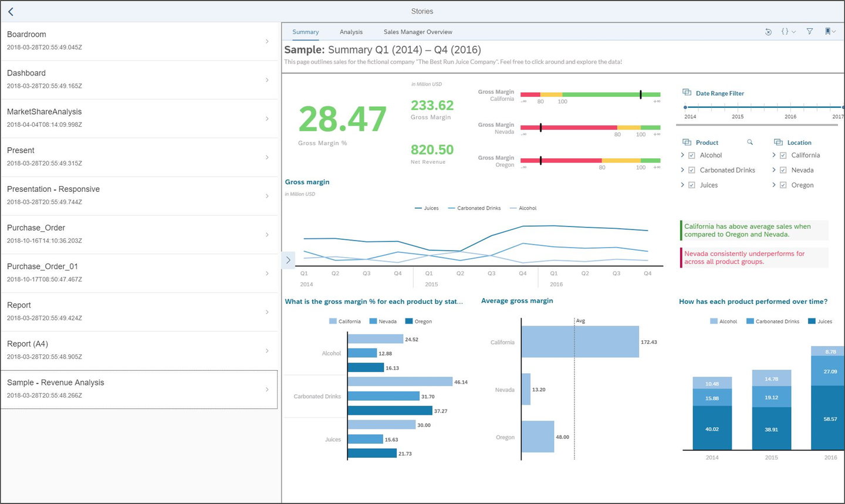Click the Oregon legend swatch in bar chart
Viewport: 845px width, 504px height.
tap(409, 322)
